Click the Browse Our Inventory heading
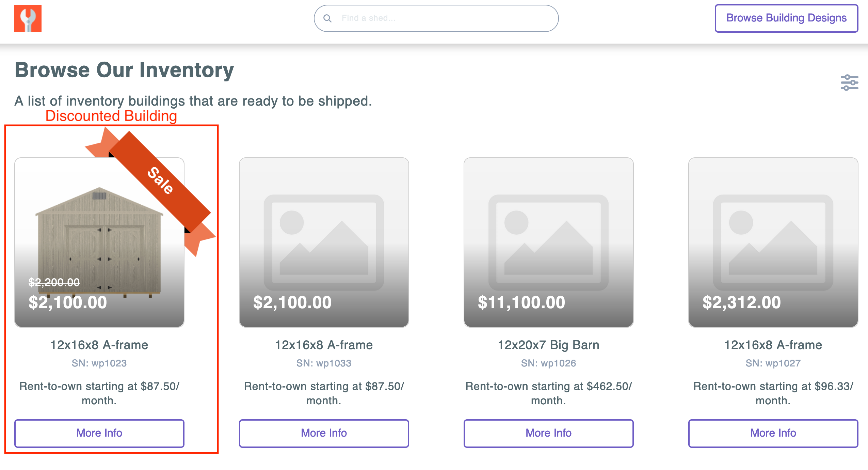The image size is (868, 470). [124, 70]
